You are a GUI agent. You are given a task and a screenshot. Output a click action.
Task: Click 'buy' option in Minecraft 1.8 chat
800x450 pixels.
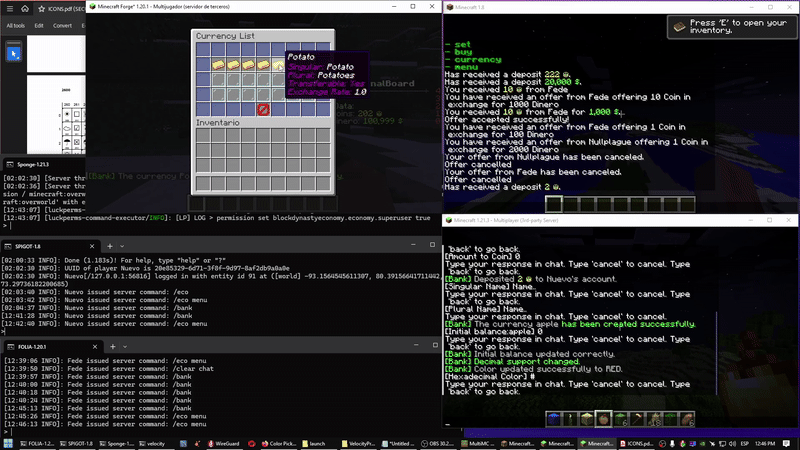click(x=463, y=52)
